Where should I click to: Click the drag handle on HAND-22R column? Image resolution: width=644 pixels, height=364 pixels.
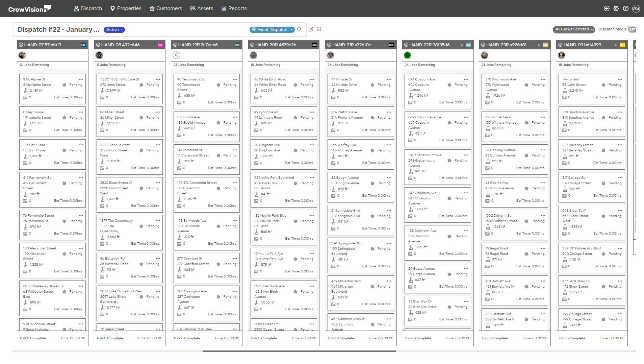[461, 45]
